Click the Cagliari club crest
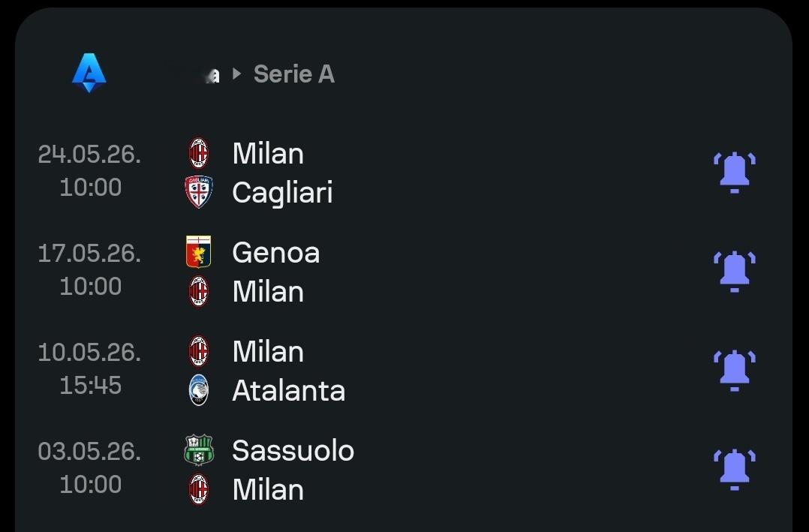 (199, 192)
